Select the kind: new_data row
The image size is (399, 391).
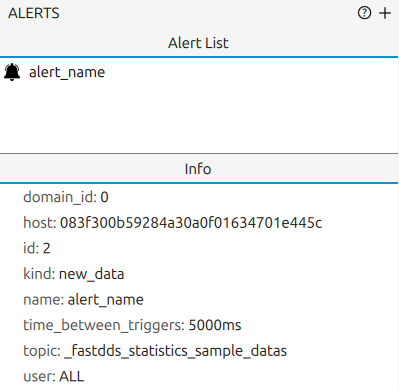(x=74, y=274)
